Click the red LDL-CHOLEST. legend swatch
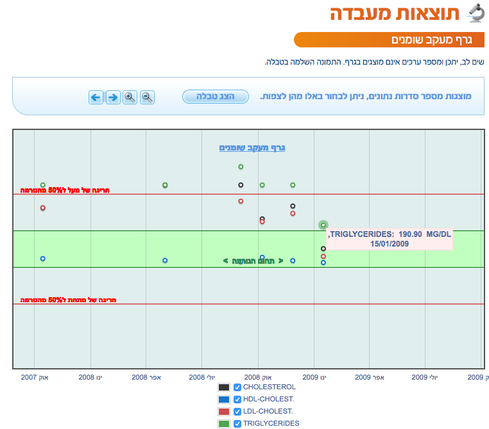The image size is (489, 429). coord(224,411)
